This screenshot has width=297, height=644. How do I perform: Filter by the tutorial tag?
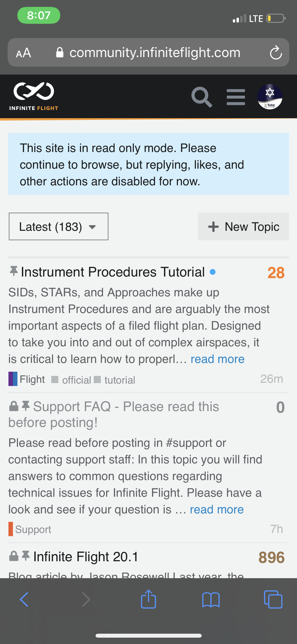coord(120,380)
